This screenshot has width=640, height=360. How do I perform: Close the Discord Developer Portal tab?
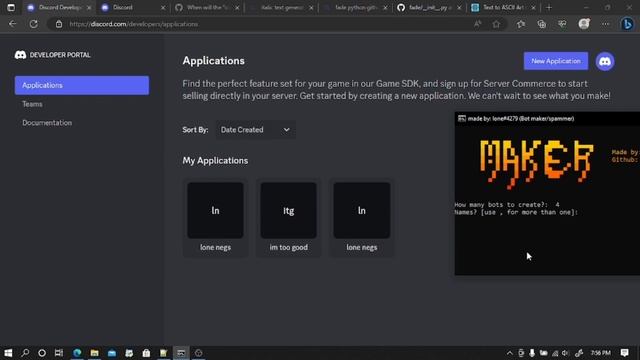[89, 8]
